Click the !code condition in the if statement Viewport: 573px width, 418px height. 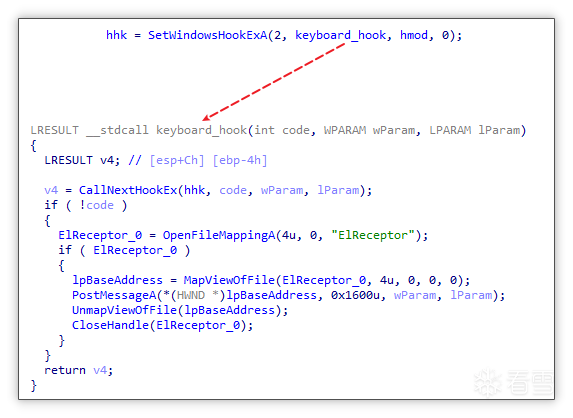point(96,205)
